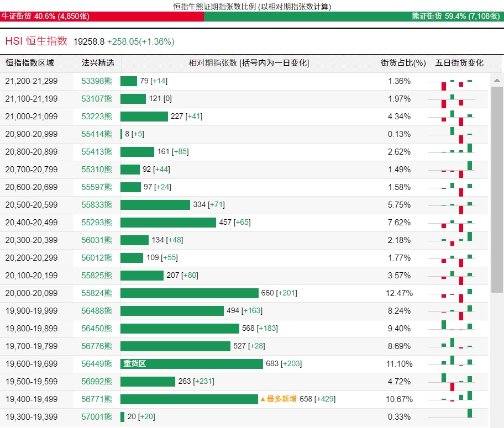Click the 660 bar for 20,000-20,099
504x428 pixels.
coord(189,293)
